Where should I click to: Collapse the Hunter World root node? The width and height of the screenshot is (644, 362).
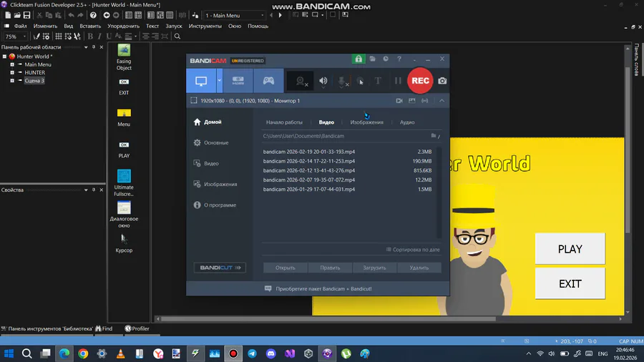4,57
